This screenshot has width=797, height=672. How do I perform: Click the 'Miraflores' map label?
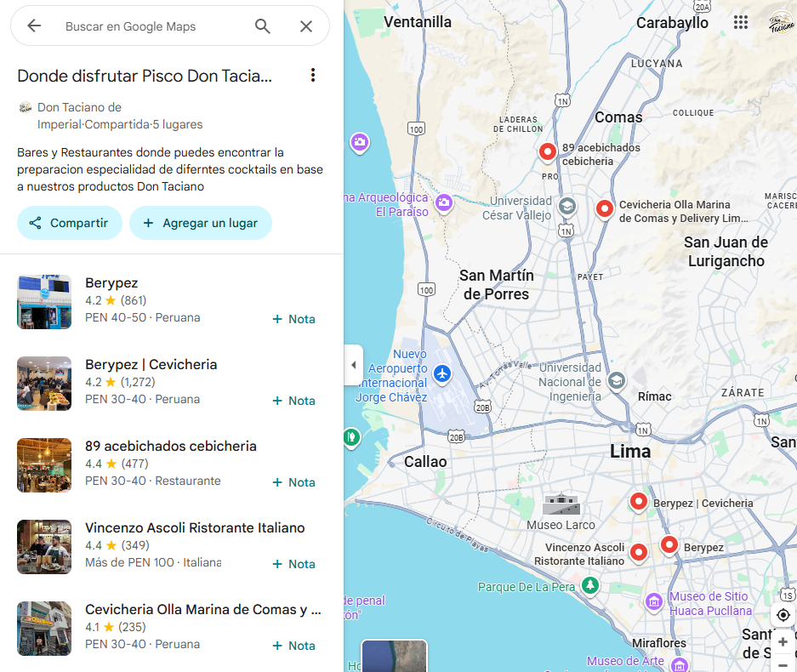coord(658,643)
